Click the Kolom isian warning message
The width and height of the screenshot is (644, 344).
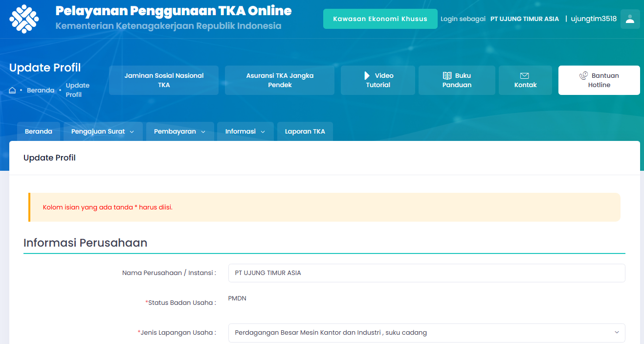108,207
